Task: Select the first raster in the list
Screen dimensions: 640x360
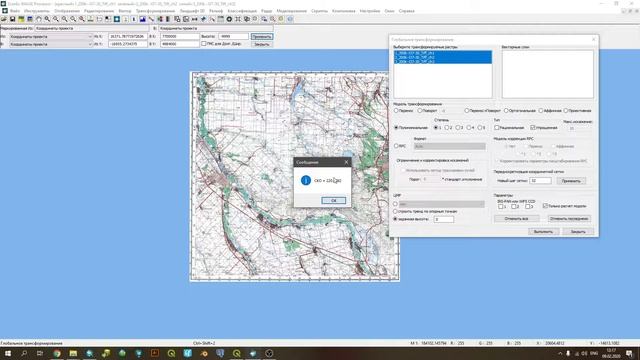Action: [x=442, y=53]
